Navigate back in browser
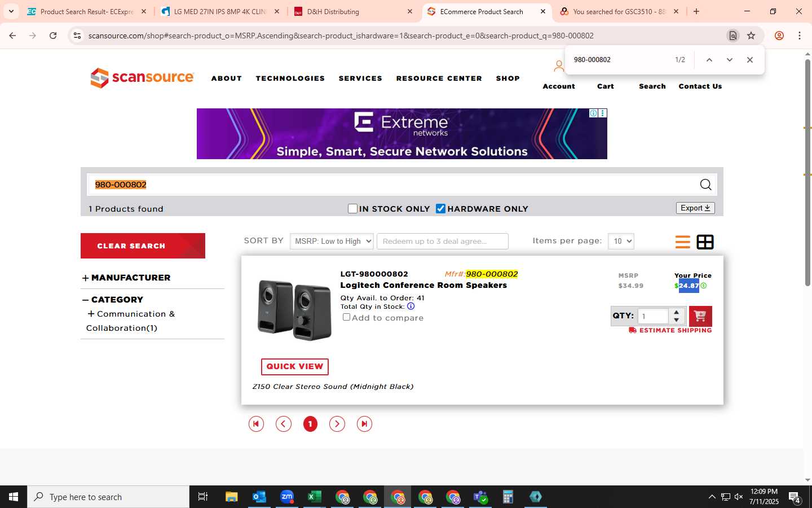Screen dimensions: 812x508 12,36
